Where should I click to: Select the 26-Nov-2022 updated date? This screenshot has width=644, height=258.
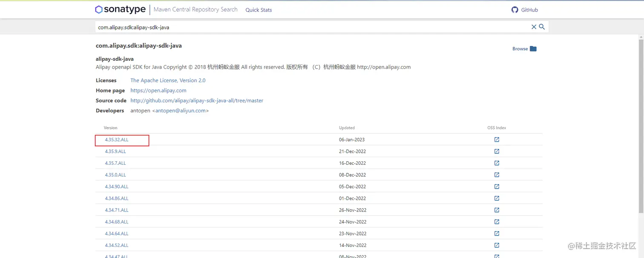tap(352, 210)
